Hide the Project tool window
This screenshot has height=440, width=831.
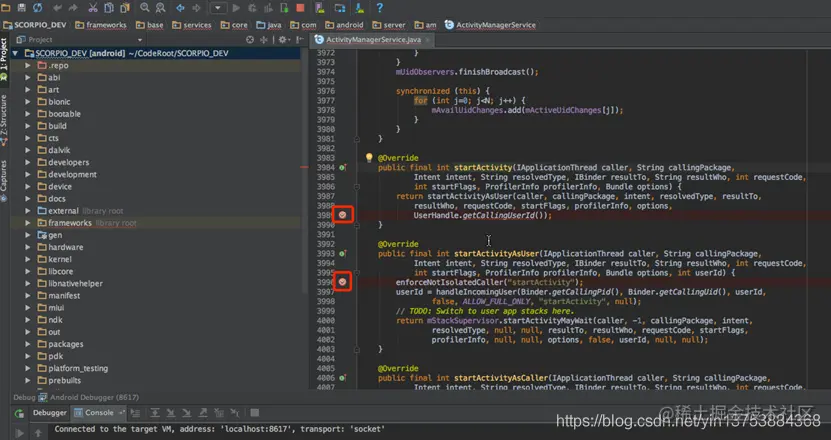click(x=299, y=39)
